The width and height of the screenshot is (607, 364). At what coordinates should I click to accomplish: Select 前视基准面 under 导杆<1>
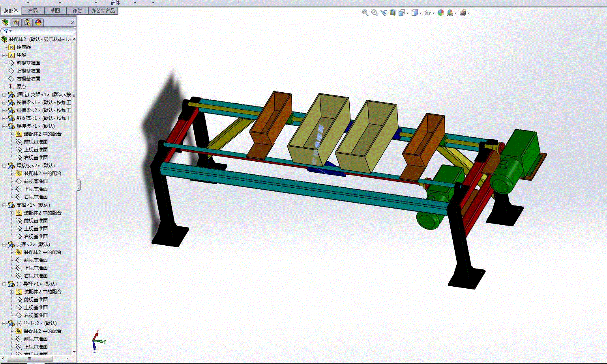[x=36, y=300]
